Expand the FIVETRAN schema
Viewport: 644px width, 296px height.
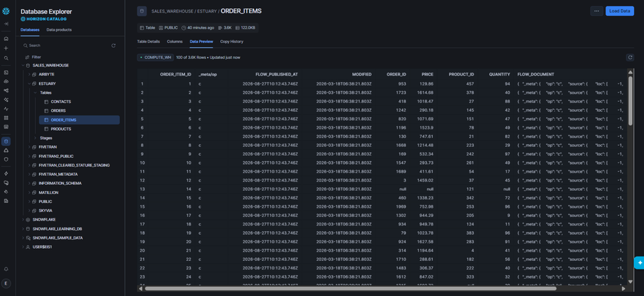pos(29,147)
